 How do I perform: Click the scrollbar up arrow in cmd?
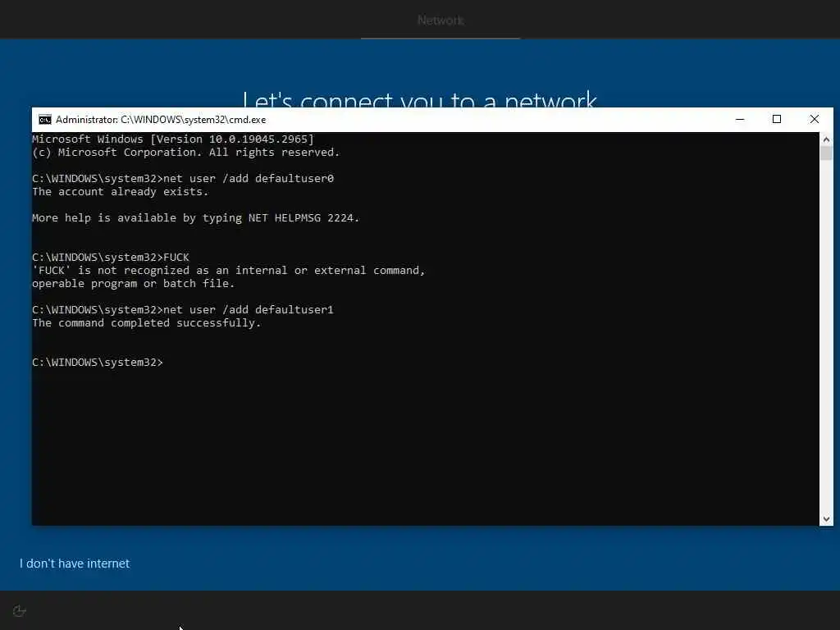click(x=826, y=139)
